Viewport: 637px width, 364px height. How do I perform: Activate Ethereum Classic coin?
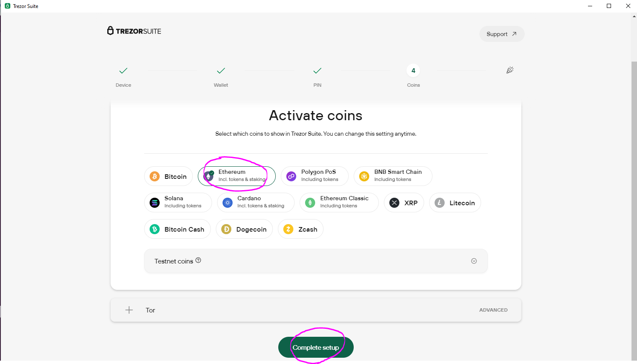pos(339,203)
